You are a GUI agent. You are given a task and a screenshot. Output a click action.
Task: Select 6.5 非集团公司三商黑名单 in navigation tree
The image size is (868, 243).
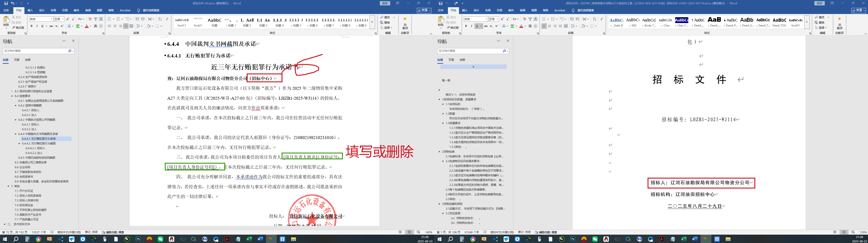(31, 163)
